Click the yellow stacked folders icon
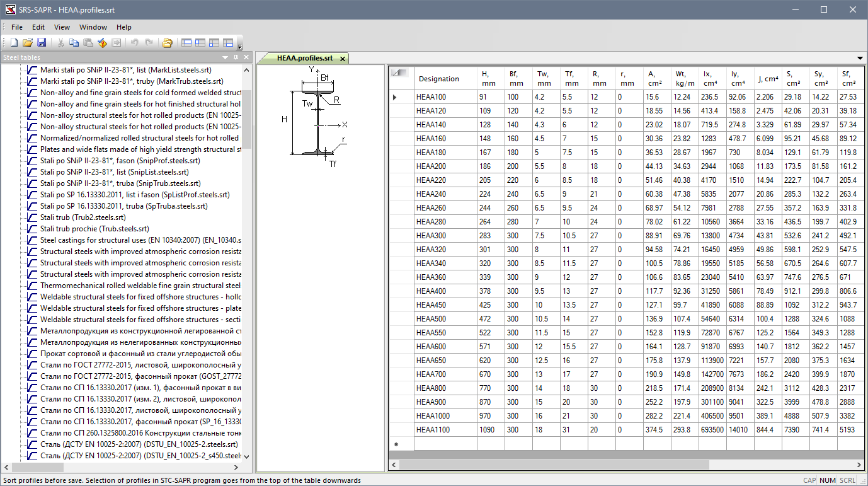The height and width of the screenshot is (486, 868). [167, 43]
